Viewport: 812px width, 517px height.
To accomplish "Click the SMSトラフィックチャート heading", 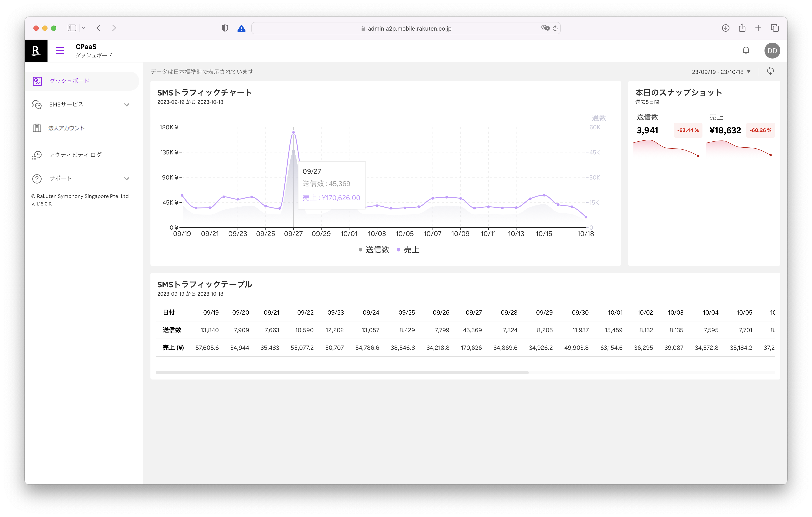I will [x=204, y=92].
